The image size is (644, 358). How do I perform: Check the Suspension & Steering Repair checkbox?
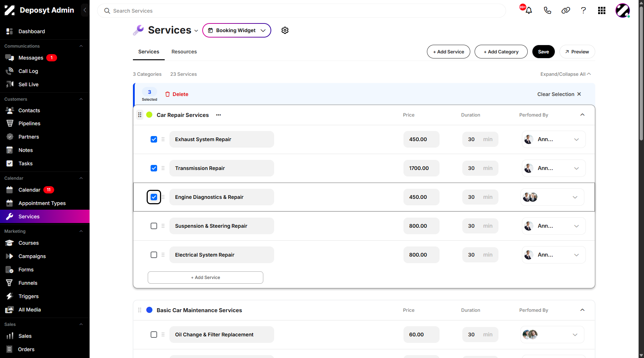pos(154,226)
